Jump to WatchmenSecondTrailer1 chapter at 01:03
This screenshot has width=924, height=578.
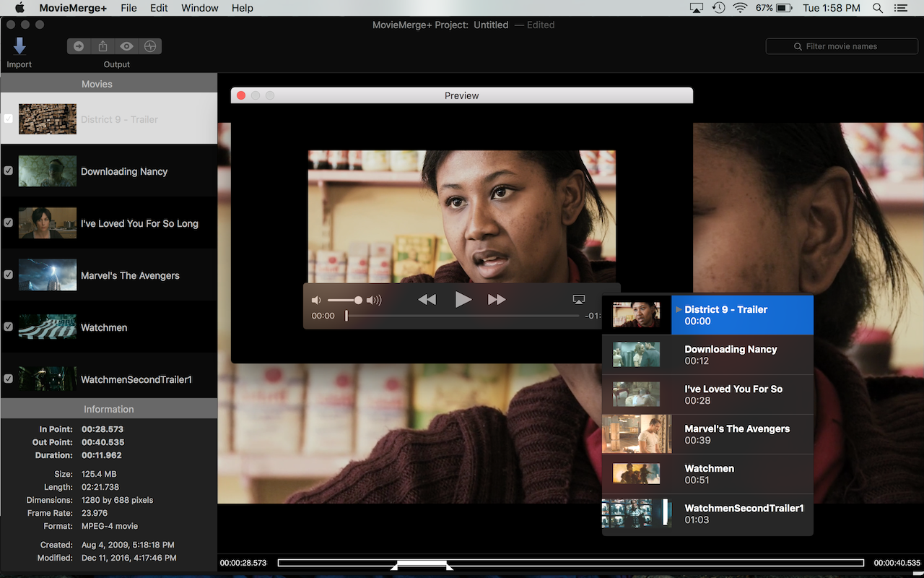coord(707,514)
